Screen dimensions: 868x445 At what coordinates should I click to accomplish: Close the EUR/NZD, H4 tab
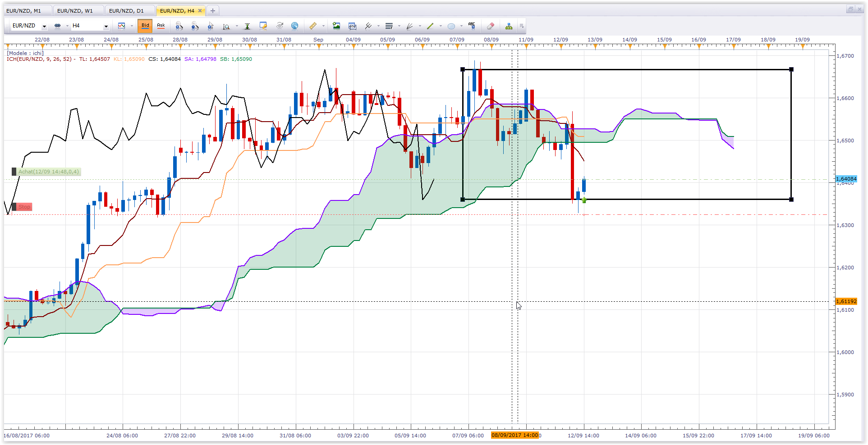pos(200,11)
